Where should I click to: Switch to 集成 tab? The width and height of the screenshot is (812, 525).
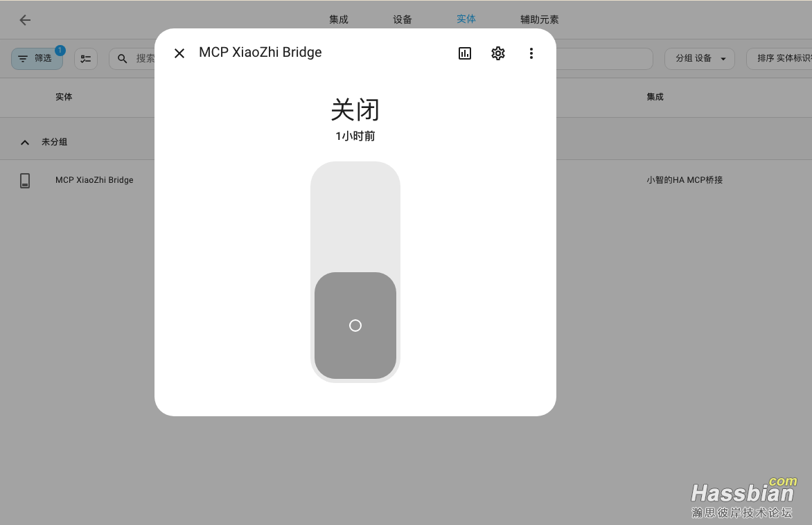pyautogui.click(x=339, y=19)
